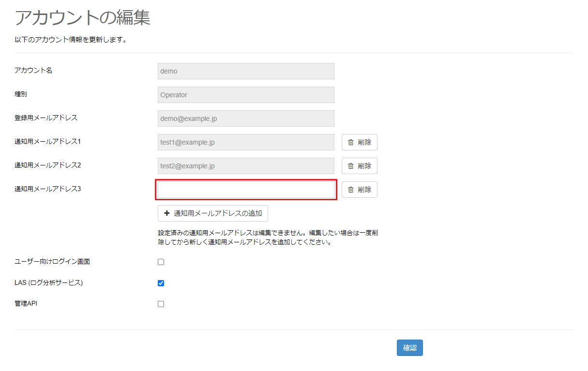Click the 種別 field showing Operator
This screenshot has width=588, height=371.
246,94
